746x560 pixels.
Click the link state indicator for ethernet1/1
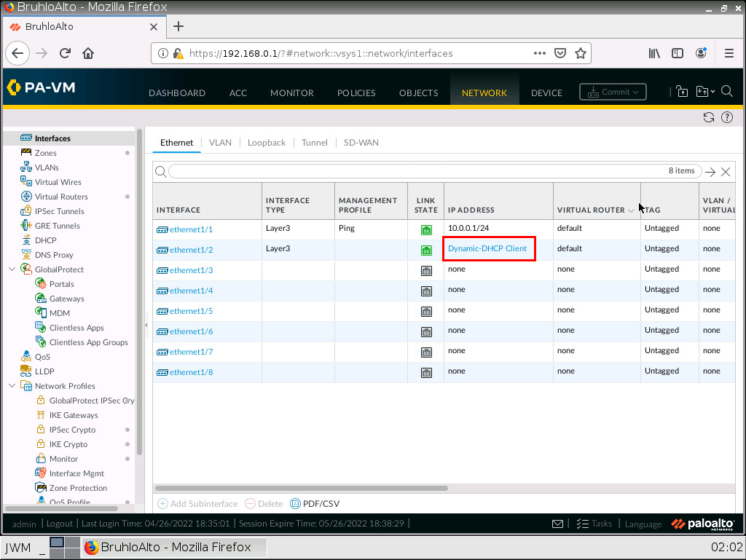coord(425,228)
